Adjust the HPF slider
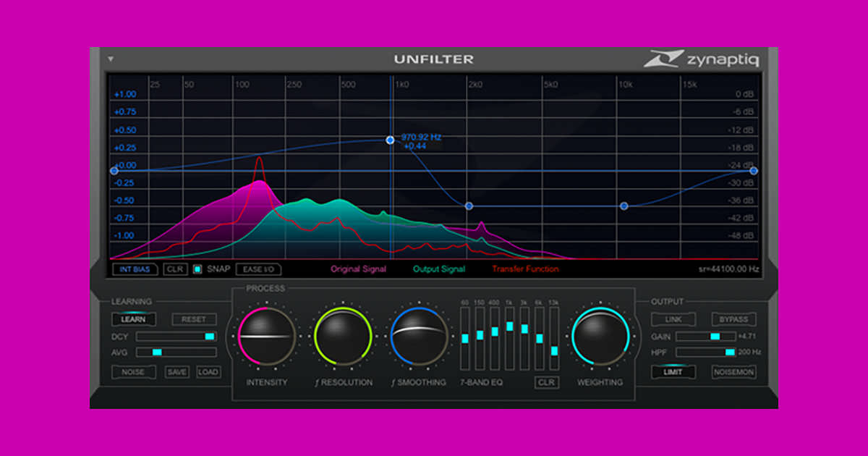 705,352
